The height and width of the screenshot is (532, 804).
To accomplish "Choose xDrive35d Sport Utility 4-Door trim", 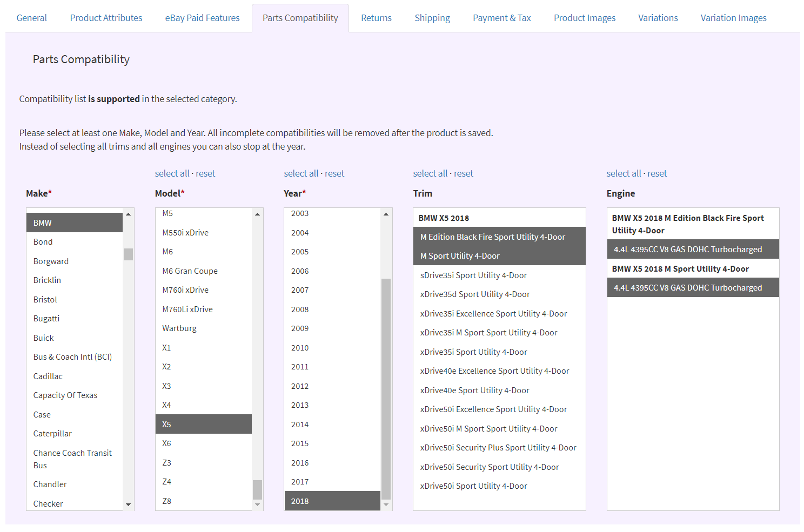I will 499,294.
